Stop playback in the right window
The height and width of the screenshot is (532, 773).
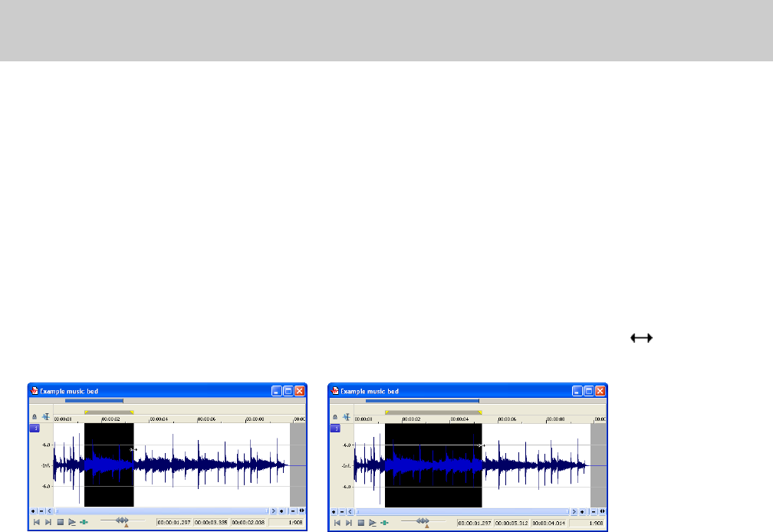(x=361, y=523)
